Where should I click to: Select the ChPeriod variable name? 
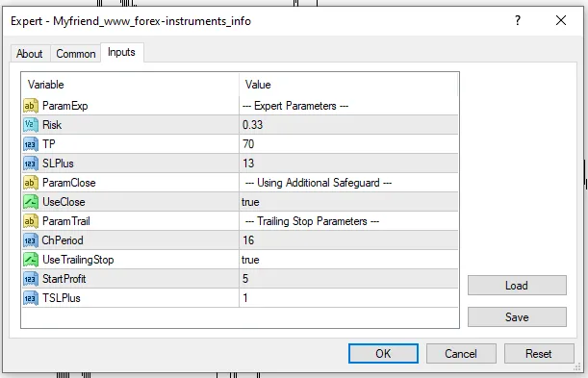[x=63, y=240]
